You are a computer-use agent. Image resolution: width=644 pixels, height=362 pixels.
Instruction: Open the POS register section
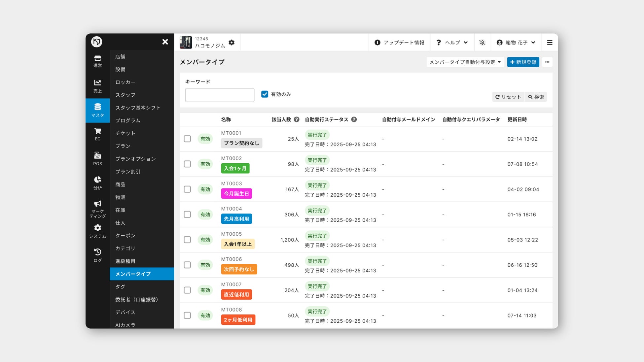coord(97,159)
